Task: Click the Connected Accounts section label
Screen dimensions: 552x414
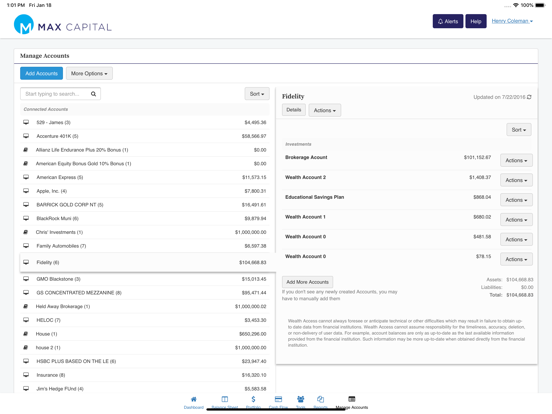Action: (46, 109)
